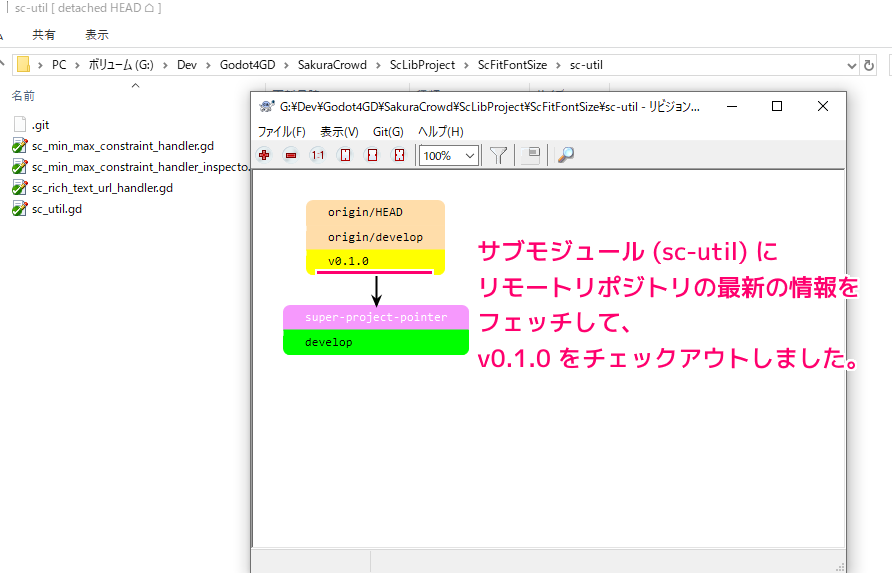Screen dimensions: 892x573
Task: Expand the address bar history dropdown
Action: tap(852, 65)
